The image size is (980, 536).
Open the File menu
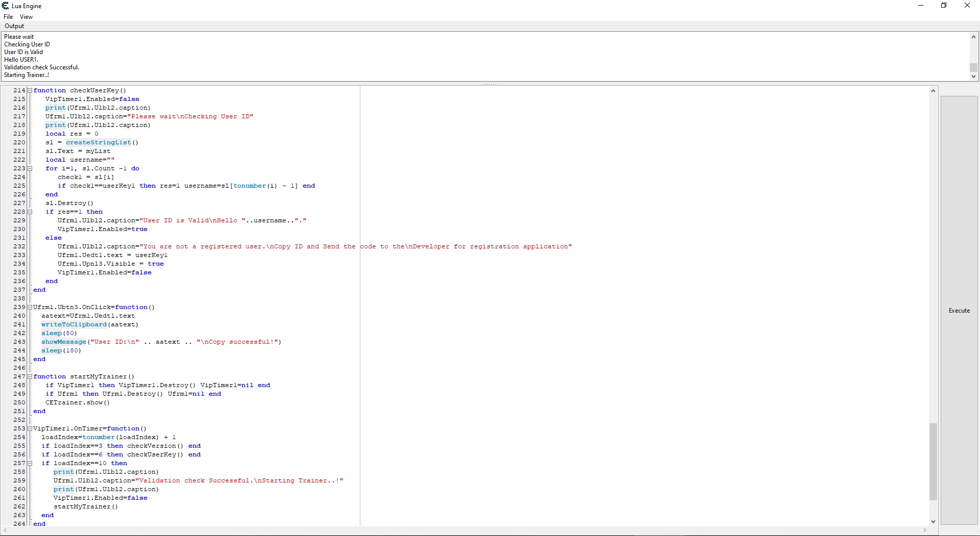tap(8, 17)
